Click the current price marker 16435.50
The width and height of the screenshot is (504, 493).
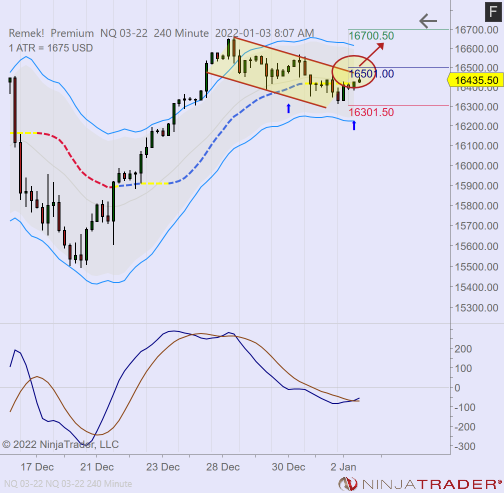pyautogui.click(x=476, y=80)
